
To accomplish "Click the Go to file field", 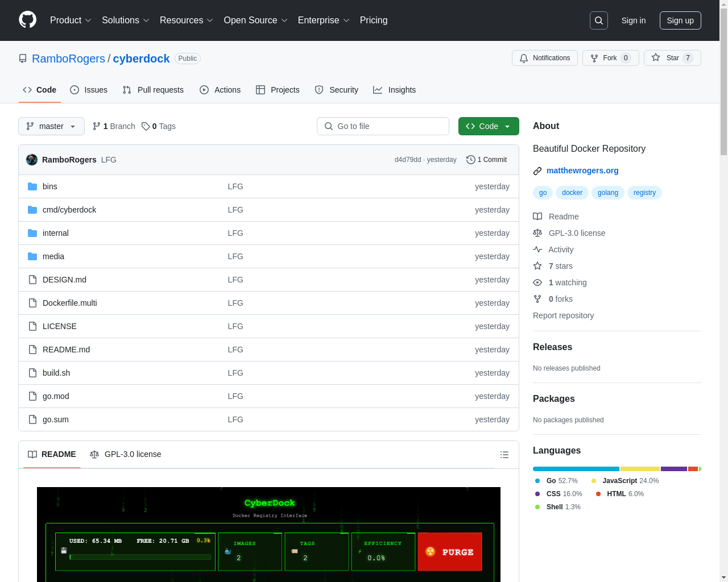I will coord(383,126).
